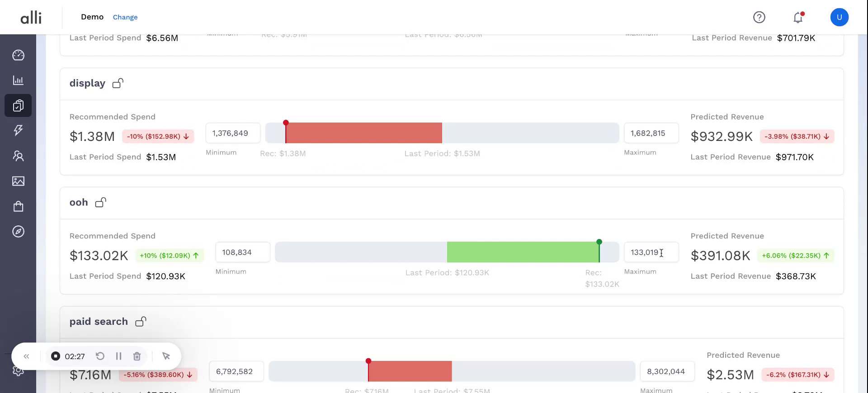Open the dashboard gauge icon in sidebar
Screen dimensions: 868x393
pyautogui.click(x=18, y=55)
